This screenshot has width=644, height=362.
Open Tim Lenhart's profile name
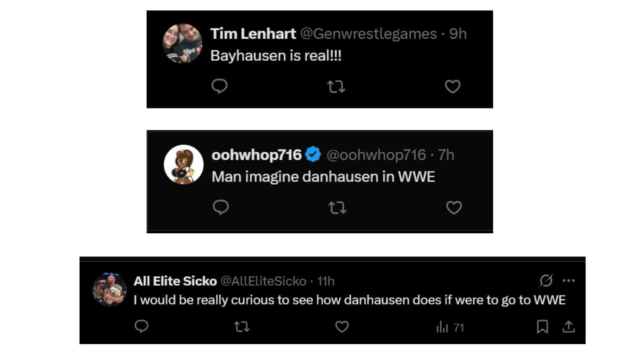pyautogui.click(x=253, y=33)
